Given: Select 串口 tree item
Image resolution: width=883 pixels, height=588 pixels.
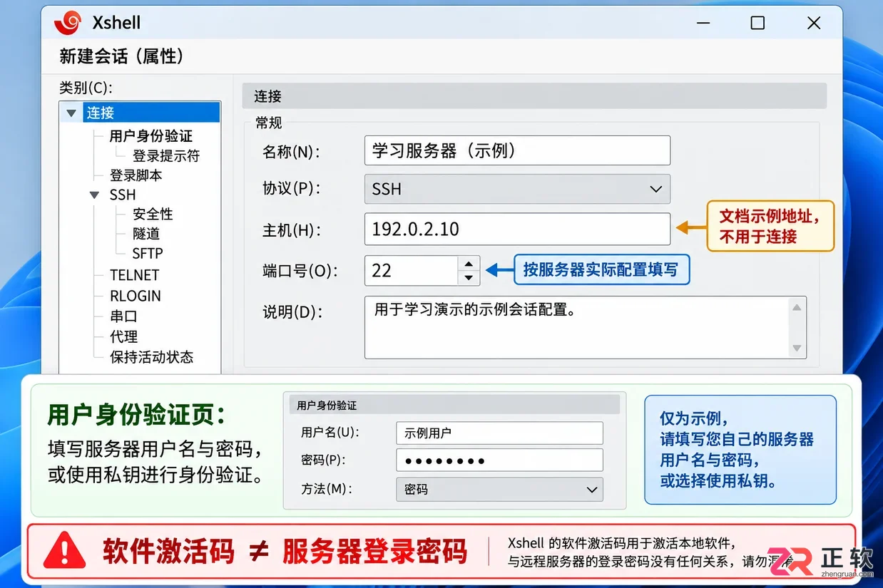Looking at the screenshot, I should click(x=123, y=316).
